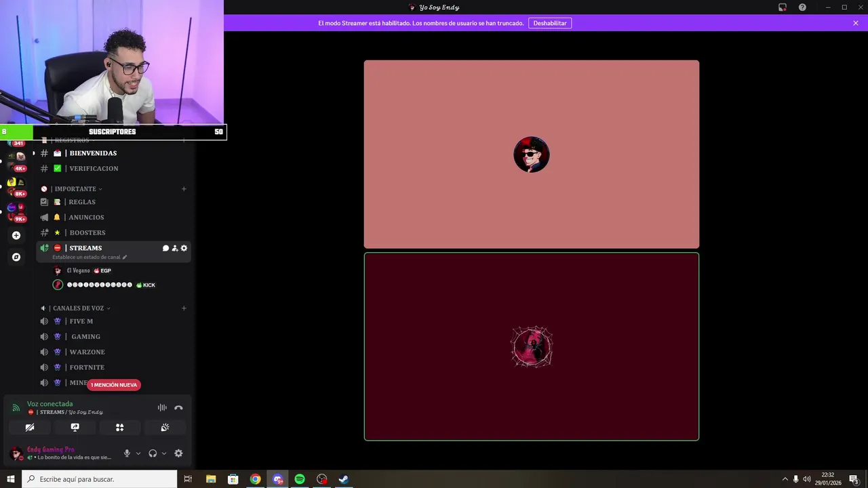Viewport: 868px width, 488px height.
Task: Open the title bar inbox icon
Action: coord(783,7)
